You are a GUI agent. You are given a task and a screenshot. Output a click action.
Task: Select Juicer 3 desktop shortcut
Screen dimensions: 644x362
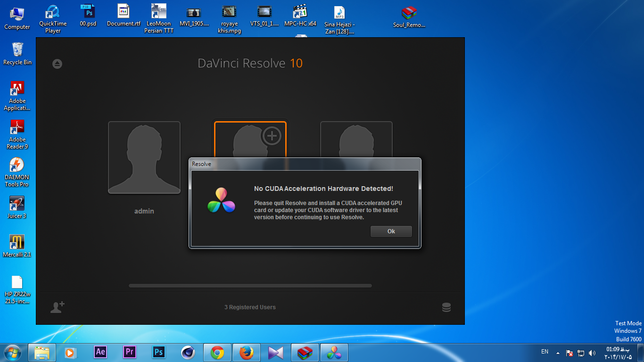17,207
